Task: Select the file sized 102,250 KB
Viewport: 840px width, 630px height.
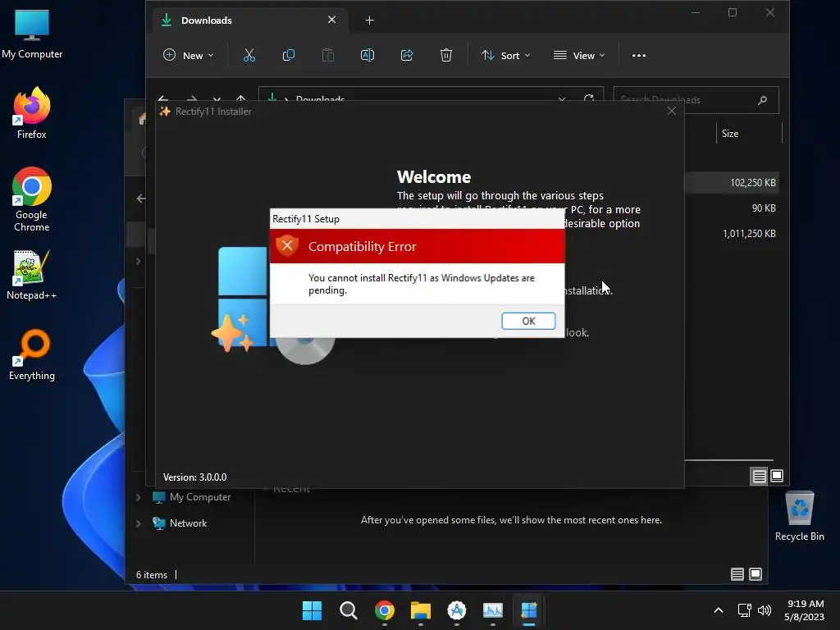Action: (753, 183)
